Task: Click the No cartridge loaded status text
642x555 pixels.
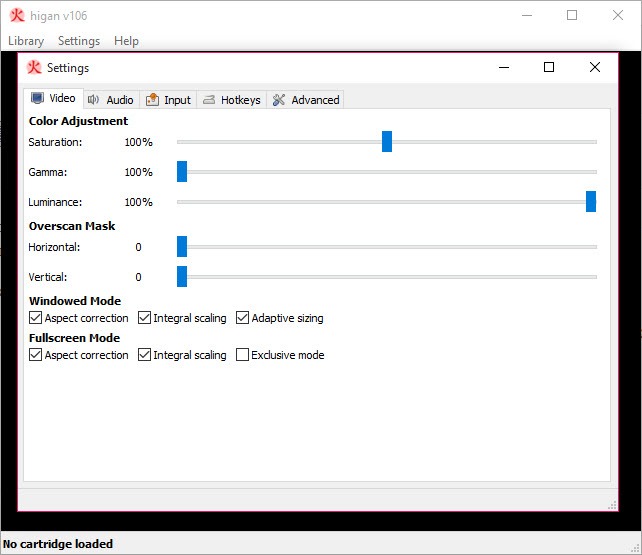Action: [x=58, y=544]
